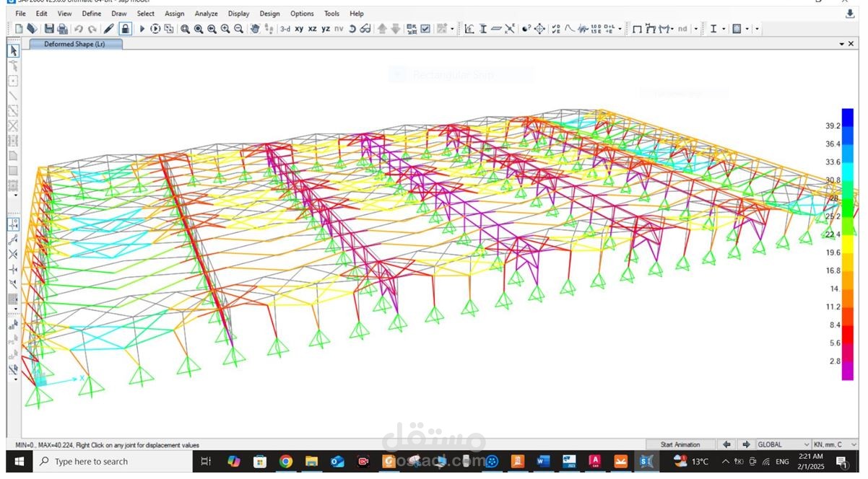This screenshot has width=868, height=479.
Task: Click the Undo arrow icon
Action: [78, 29]
